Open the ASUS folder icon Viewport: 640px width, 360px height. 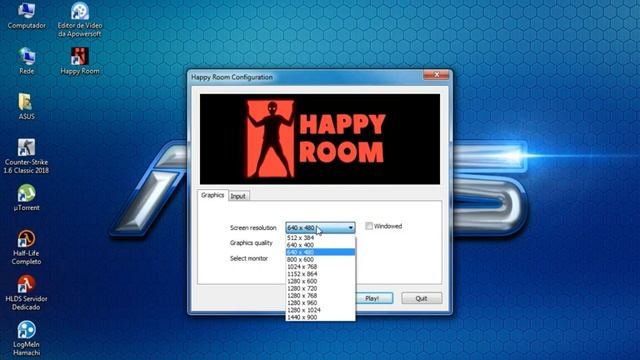26,107
